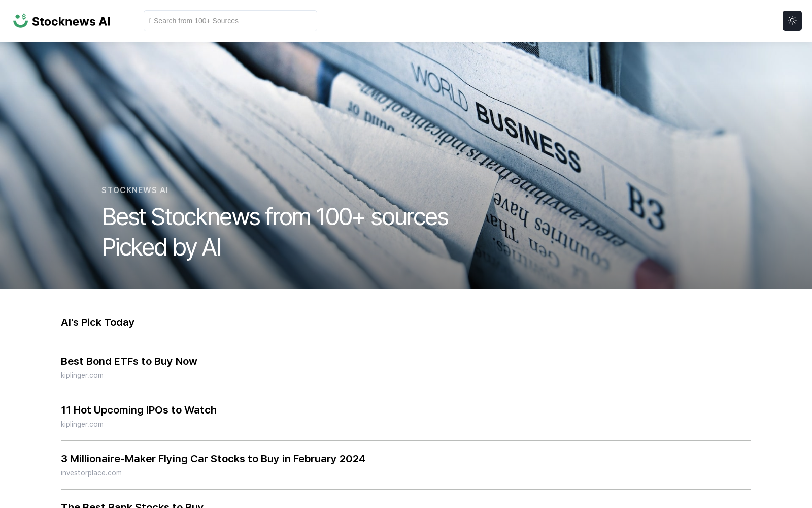Click the AI's Pick Today heading
The image size is (812, 508).
click(97, 322)
